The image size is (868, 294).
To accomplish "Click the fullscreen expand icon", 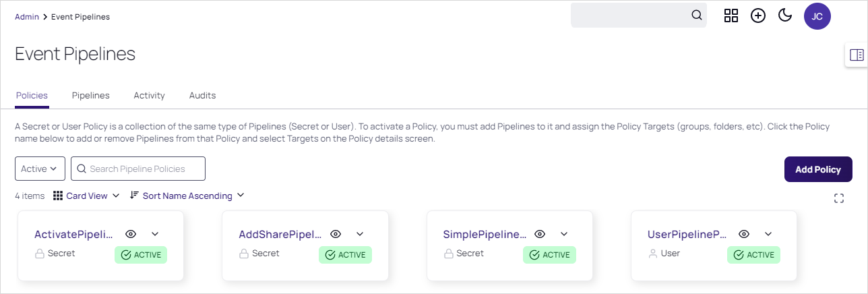I will [839, 198].
